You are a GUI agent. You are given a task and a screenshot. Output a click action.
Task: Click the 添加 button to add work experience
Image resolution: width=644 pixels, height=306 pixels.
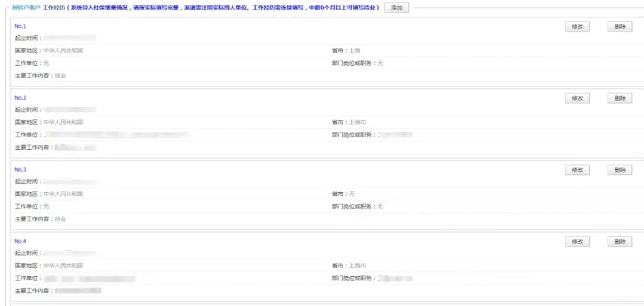(397, 7)
